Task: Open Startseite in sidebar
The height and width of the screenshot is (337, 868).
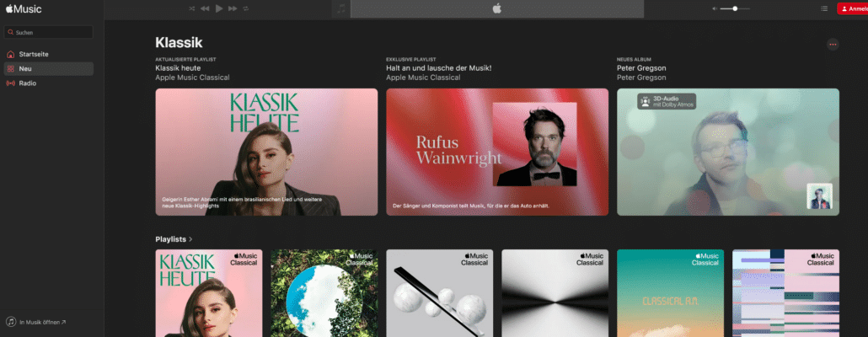Action: (48, 54)
